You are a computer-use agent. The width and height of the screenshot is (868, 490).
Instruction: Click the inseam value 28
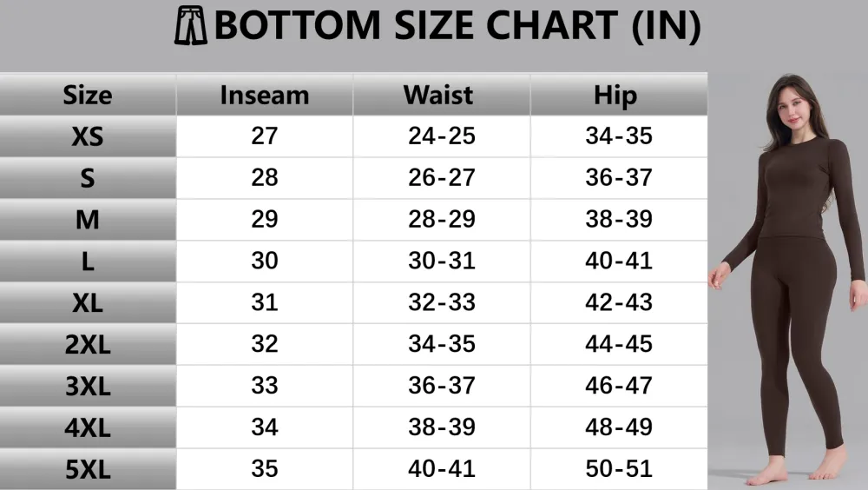(x=265, y=178)
